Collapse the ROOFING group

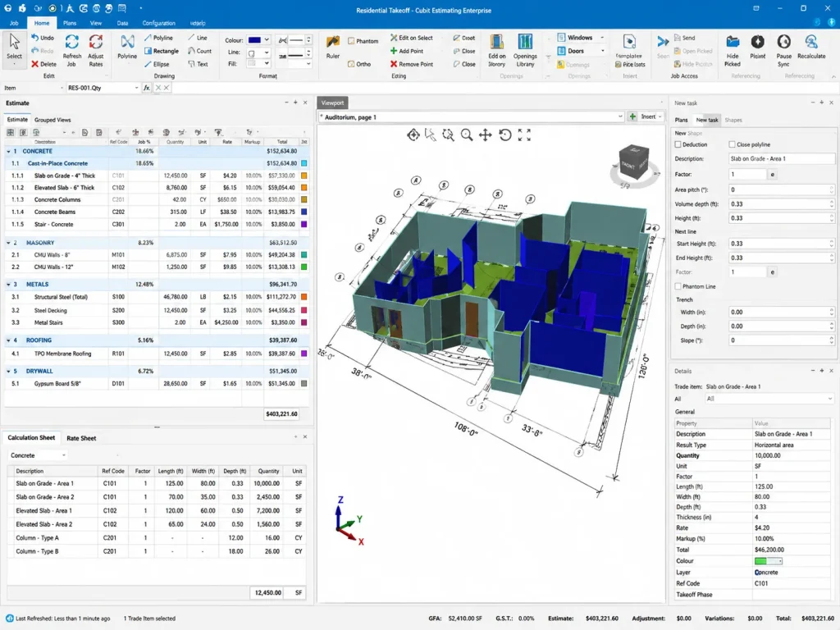(8, 340)
